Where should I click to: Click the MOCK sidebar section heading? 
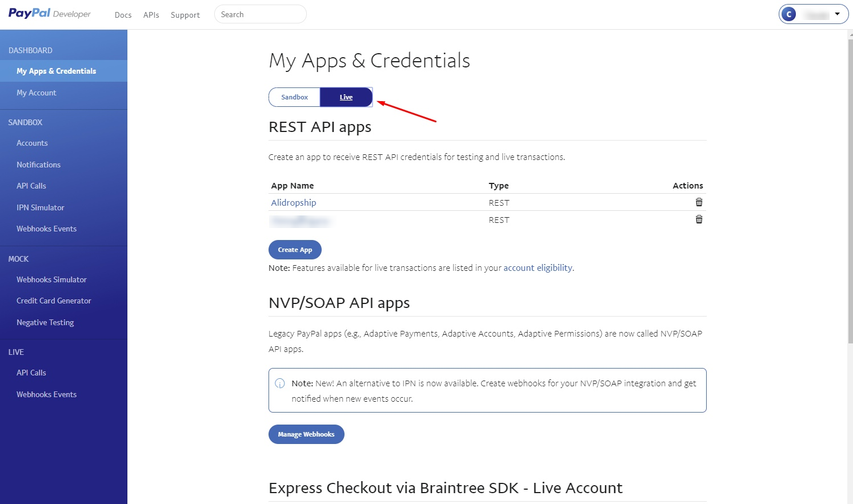tap(18, 259)
